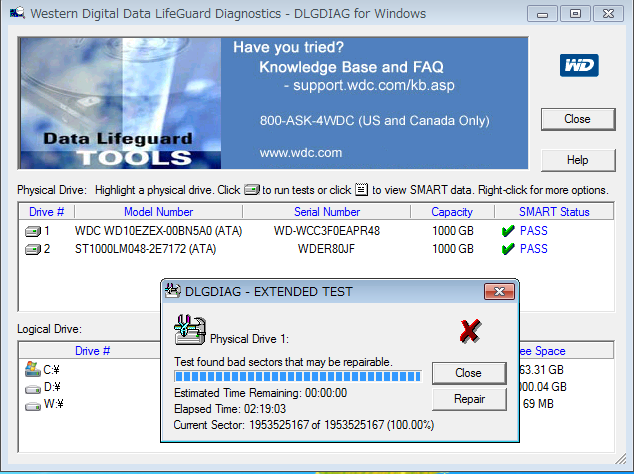Sort by Model Number column header
Image resolution: width=634 pixels, height=474 pixels.
[158, 212]
